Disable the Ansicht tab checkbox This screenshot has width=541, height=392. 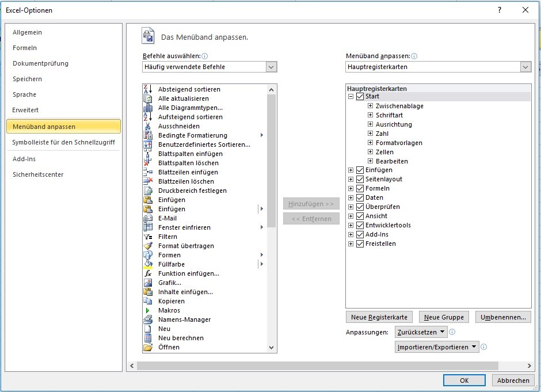click(x=360, y=216)
